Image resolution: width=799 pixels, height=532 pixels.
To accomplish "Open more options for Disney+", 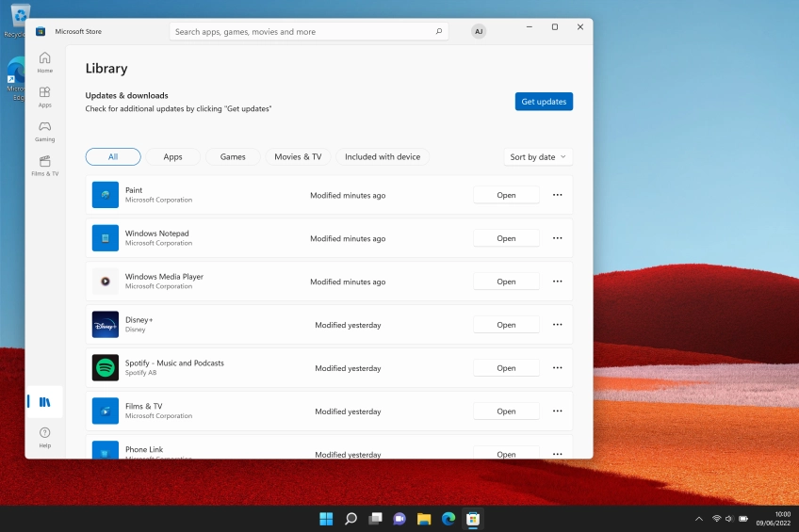I will 557,325.
